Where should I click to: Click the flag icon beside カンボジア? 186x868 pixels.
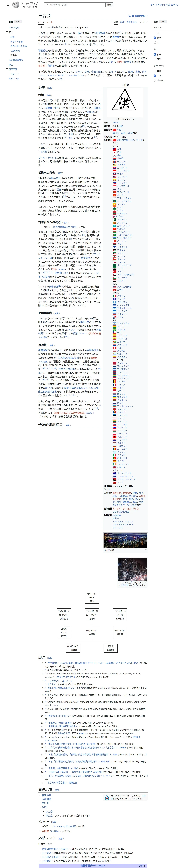point(114,168)
